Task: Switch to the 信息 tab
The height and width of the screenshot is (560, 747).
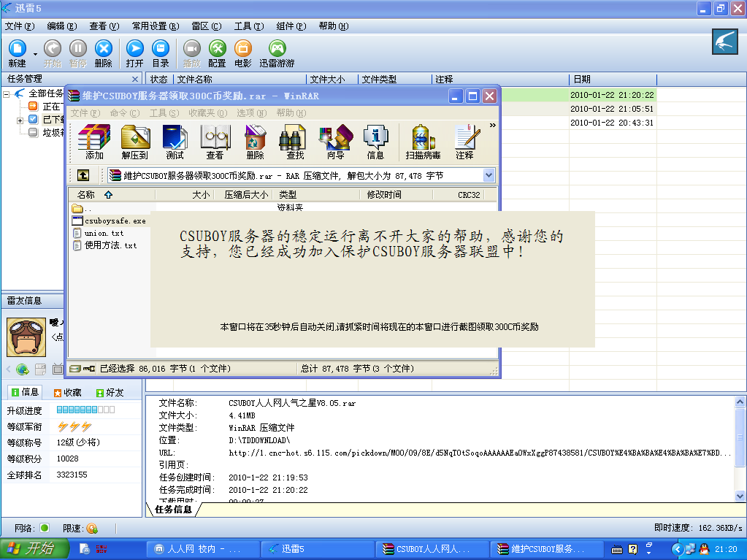Action: pos(25,392)
